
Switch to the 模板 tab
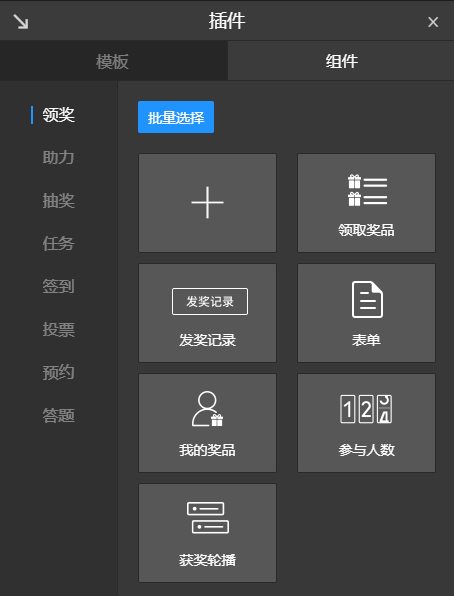pos(114,61)
